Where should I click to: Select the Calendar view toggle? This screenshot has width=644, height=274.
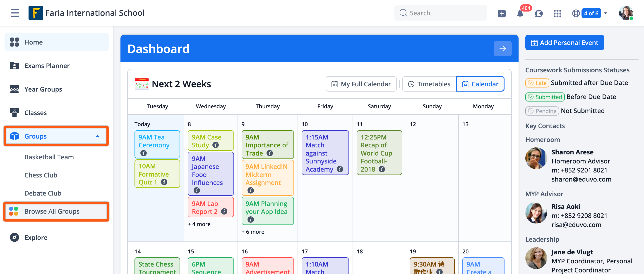(x=480, y=84)
